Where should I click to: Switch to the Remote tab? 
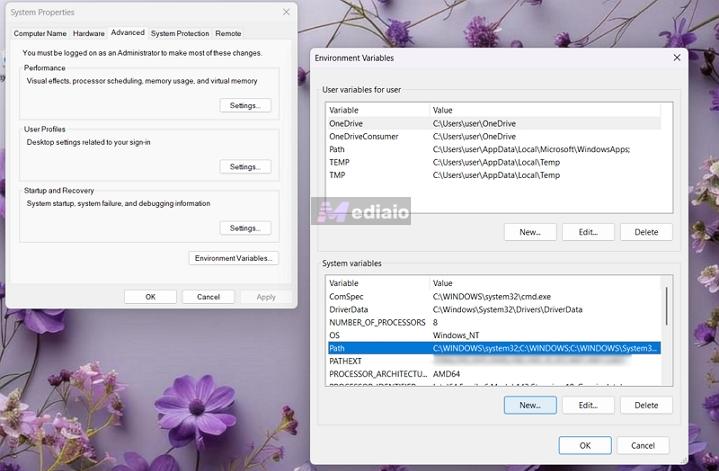[x=228, y=33]
